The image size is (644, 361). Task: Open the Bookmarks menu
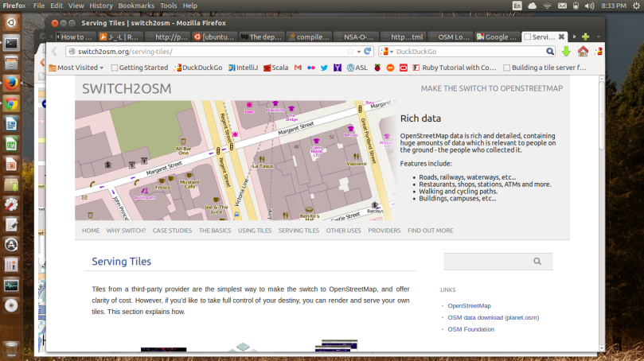[x=136, y=6]
